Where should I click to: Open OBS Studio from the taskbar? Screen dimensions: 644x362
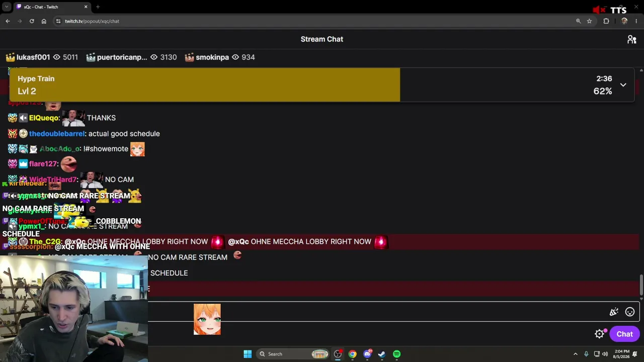click(338, 354)
